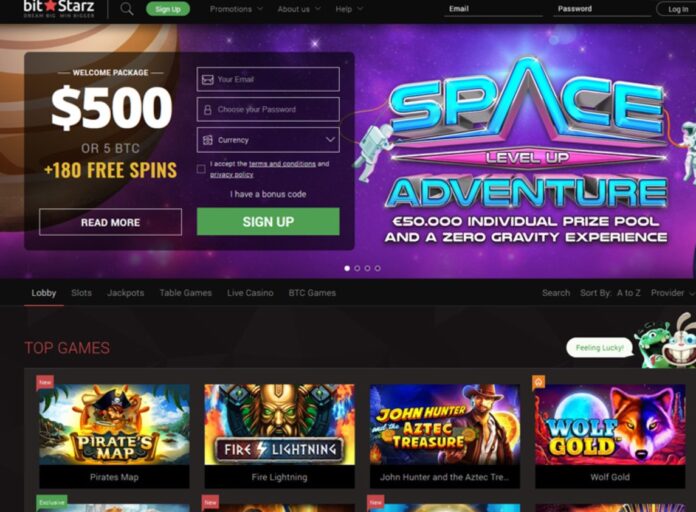Select the fourth banner carousel dot
The height and width of the screenshot is (512, 696).
tap(378, 268)
